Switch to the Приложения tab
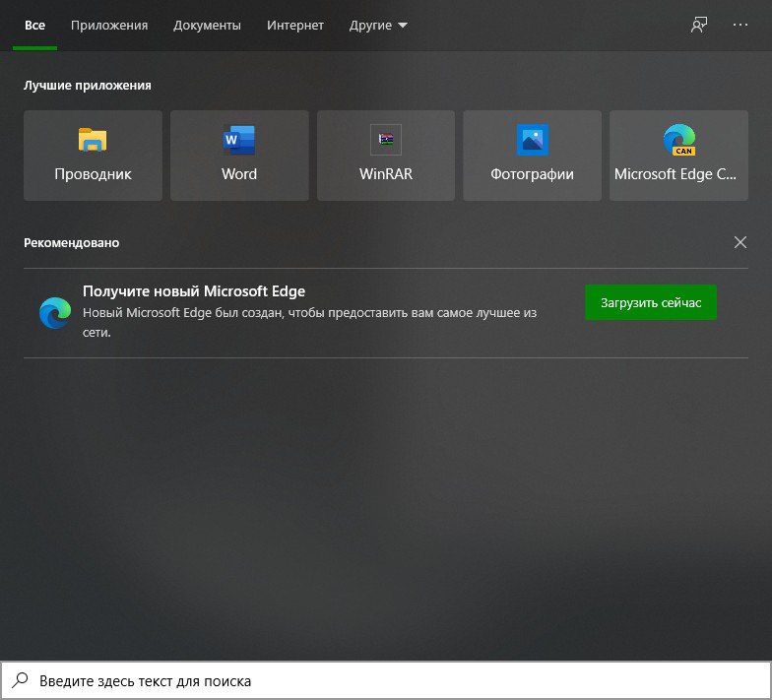The image size is (772, 700). [109, 26]
